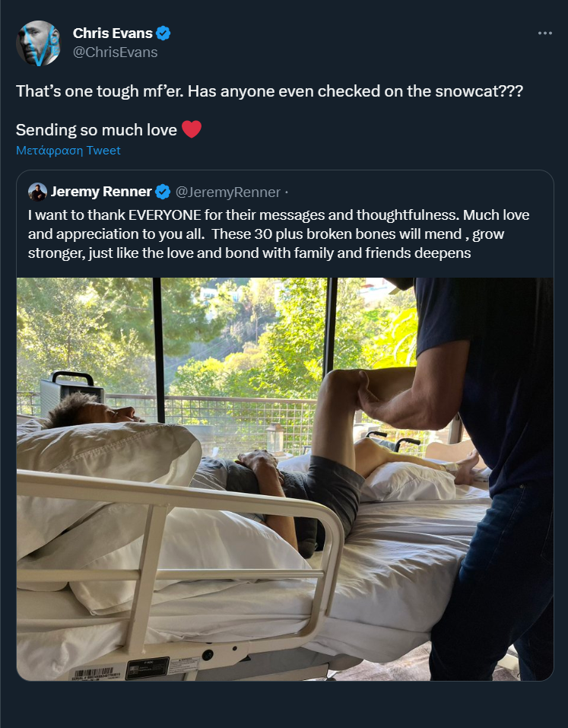Click the red heart emoji in the tweet
This screenshot has height=728, width=568.
click(x=192, y=129)
